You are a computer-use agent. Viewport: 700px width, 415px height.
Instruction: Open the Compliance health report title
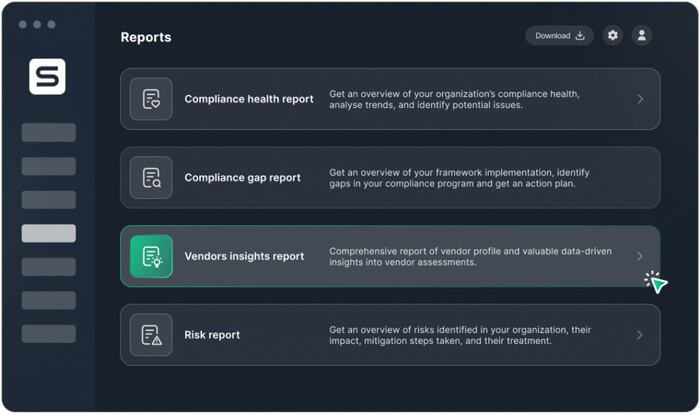pyautogui.click(x=248, y=99)
